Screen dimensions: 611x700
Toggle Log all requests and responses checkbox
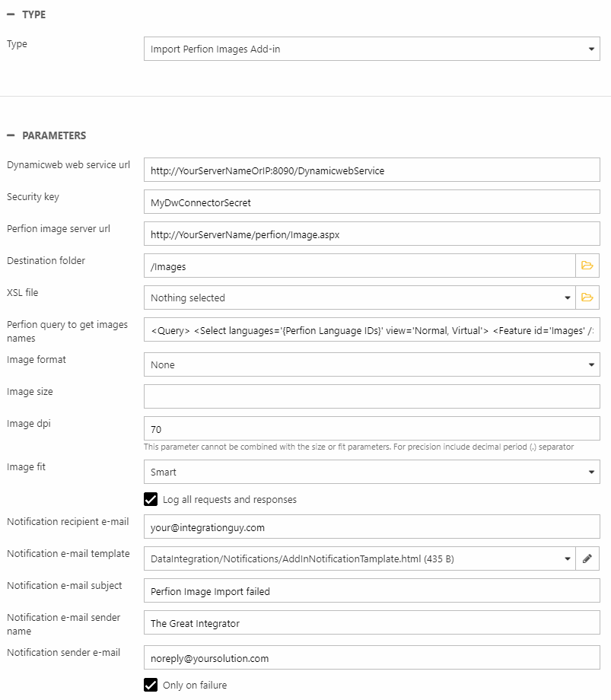151,500
